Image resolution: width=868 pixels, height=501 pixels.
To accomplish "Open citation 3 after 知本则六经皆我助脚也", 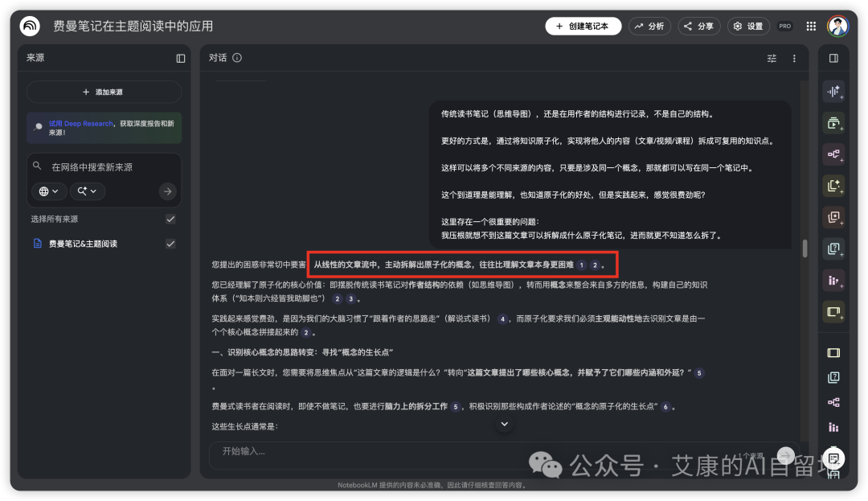I will (x=350, y=299).
